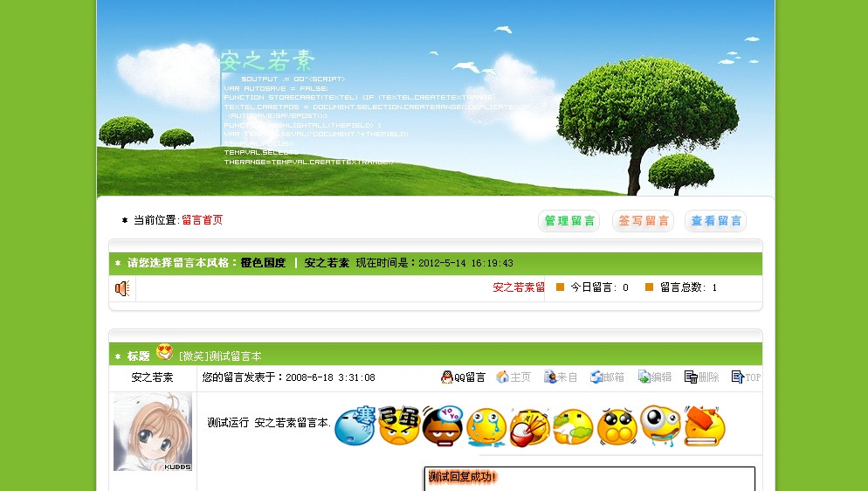
Task: Click the emoticon eating from a bowl
Action: 530,427
